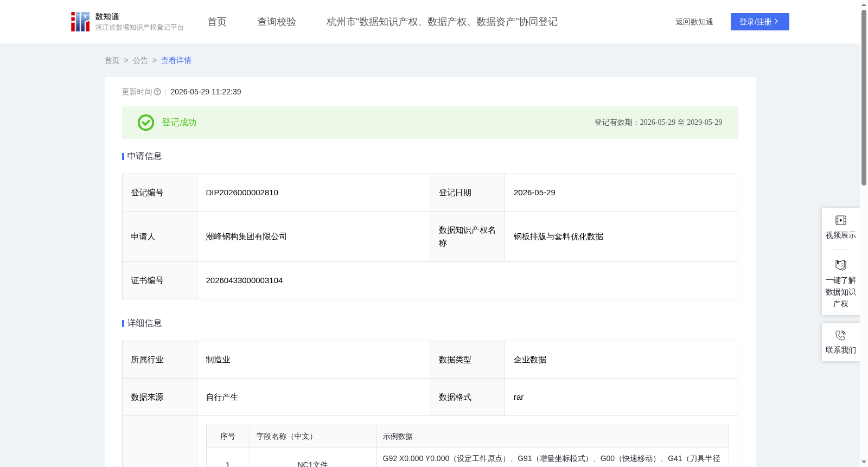Click registration date value 2026-05-29
Screen dimensions: 868x467
pos(534,193)
